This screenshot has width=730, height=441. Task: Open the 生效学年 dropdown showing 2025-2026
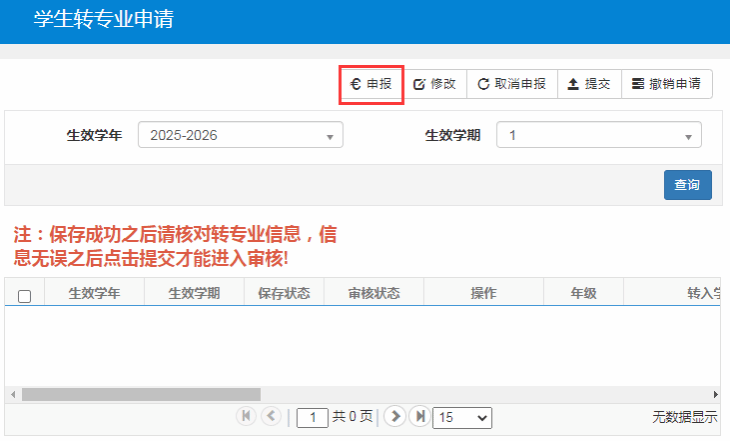click(240, 135)
